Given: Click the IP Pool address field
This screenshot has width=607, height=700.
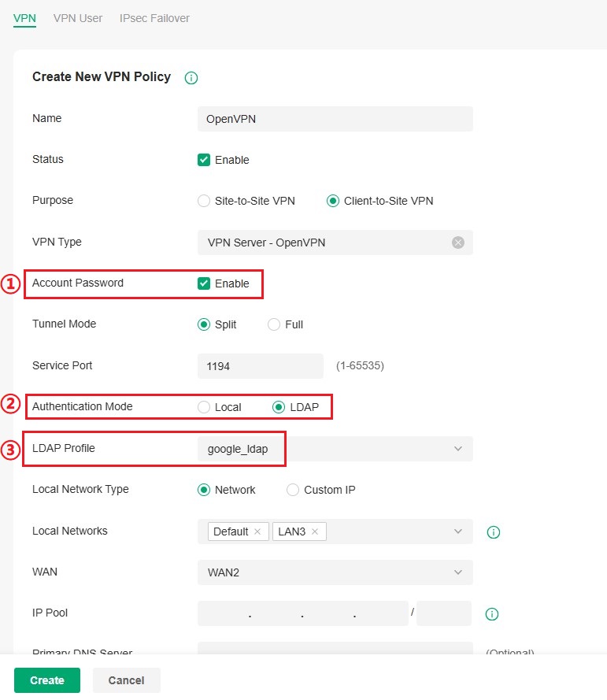Looking at the screenshot, I should [303, 613].
